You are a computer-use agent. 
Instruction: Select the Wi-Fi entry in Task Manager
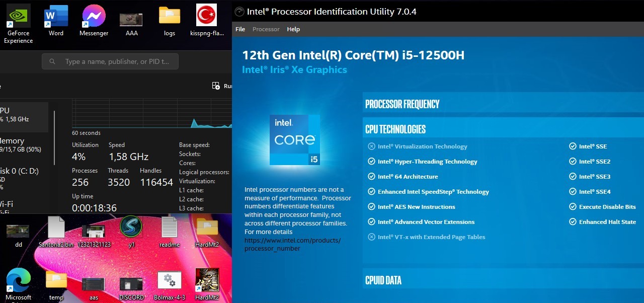(x=24, y=207)
